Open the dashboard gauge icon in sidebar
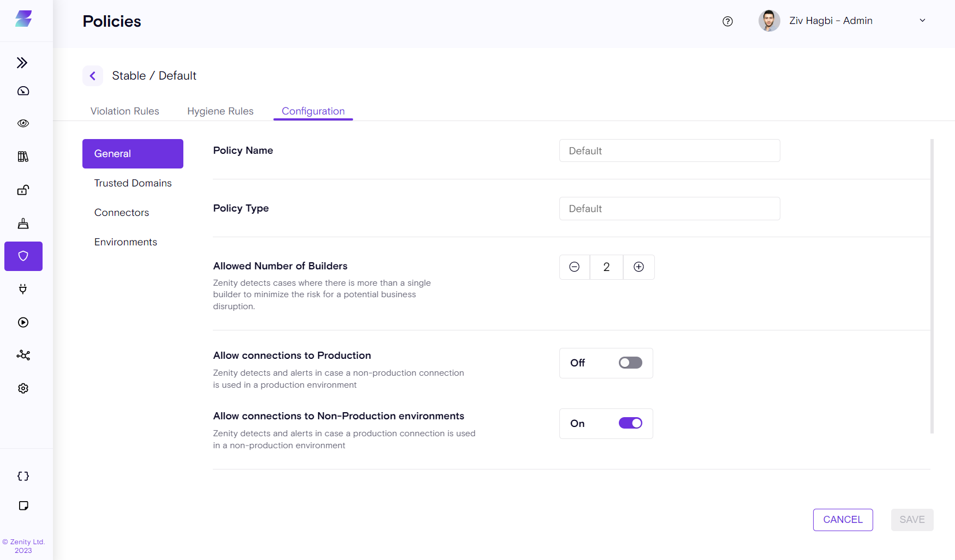 (x=23, y=91)
